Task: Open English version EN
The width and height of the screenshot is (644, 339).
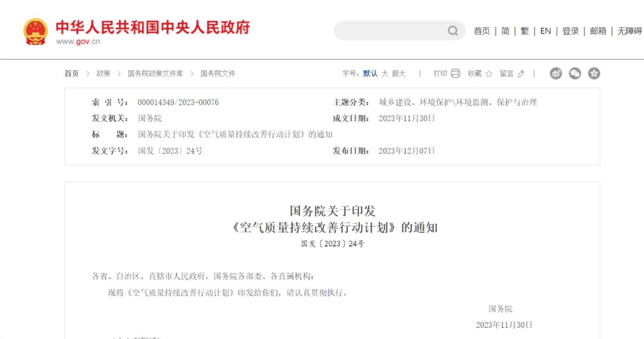Action: pos(546,31)
